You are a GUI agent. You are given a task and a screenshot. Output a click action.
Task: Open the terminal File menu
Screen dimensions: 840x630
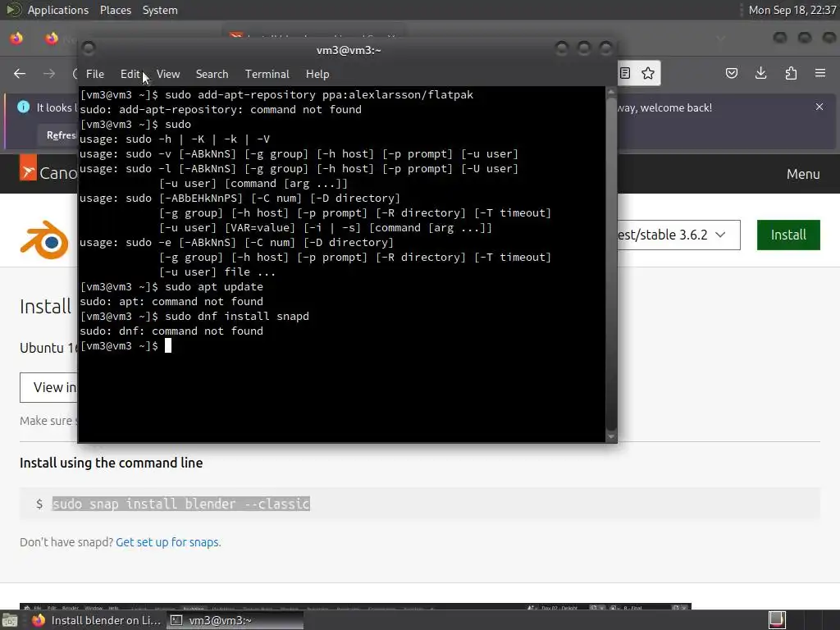[x=95, y=74]
